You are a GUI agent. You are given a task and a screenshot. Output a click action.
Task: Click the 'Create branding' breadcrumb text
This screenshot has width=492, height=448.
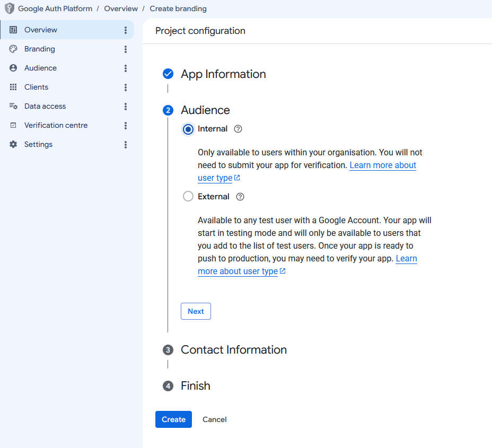coord(178,8)
